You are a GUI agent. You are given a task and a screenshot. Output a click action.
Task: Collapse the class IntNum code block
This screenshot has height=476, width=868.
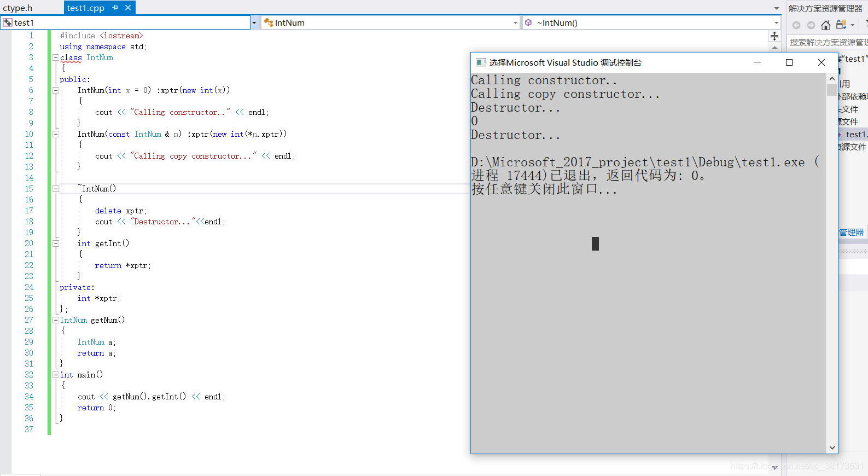click(55, 57)
